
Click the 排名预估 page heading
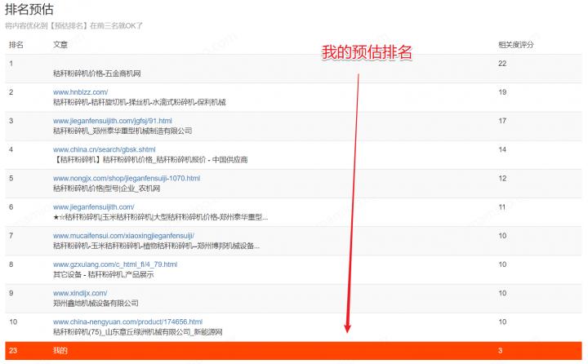point(31,10)
